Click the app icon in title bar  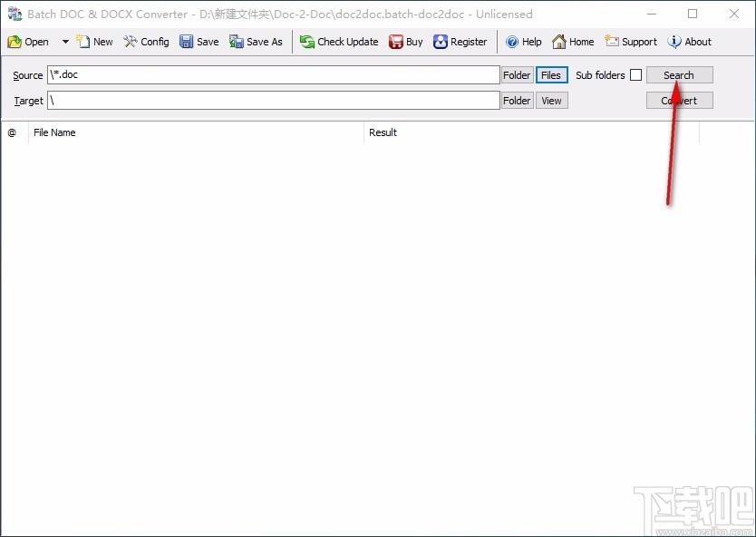[x=15, y=14]
